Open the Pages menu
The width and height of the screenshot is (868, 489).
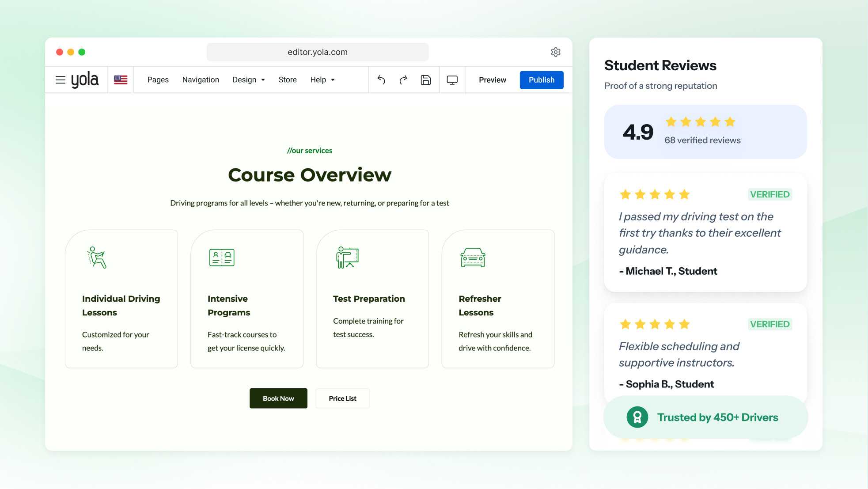tap(158, 80)
